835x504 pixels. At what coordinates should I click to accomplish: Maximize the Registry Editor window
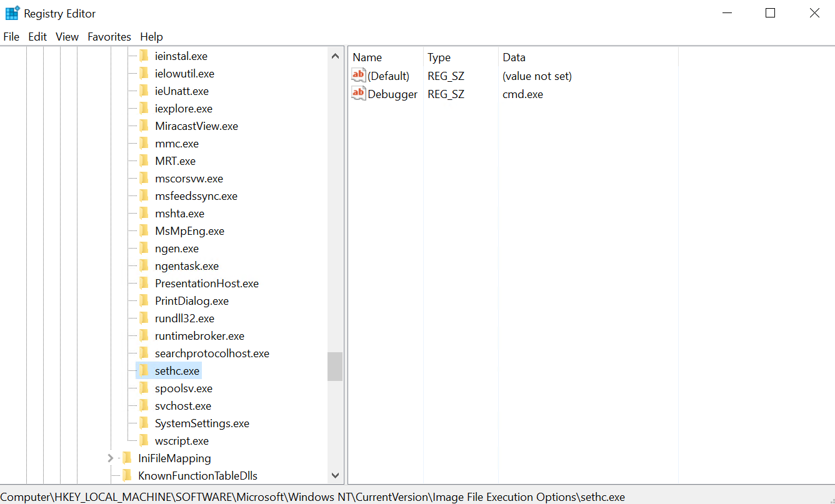[770, 13]
